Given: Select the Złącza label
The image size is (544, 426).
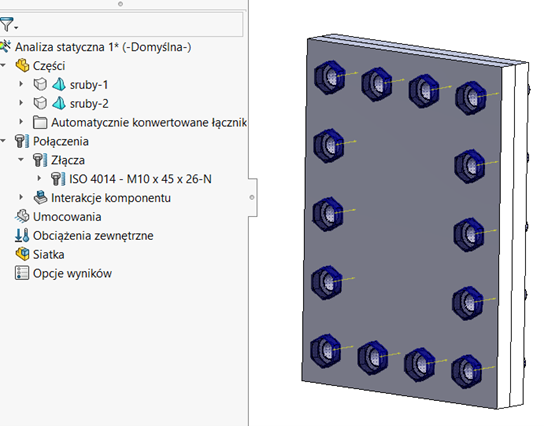Looking at the screenshot, I should tap(68, 160).
